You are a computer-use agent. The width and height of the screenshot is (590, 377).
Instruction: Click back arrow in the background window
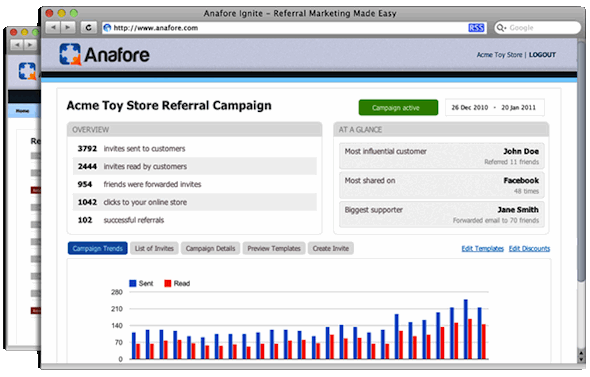click(16, 45)
